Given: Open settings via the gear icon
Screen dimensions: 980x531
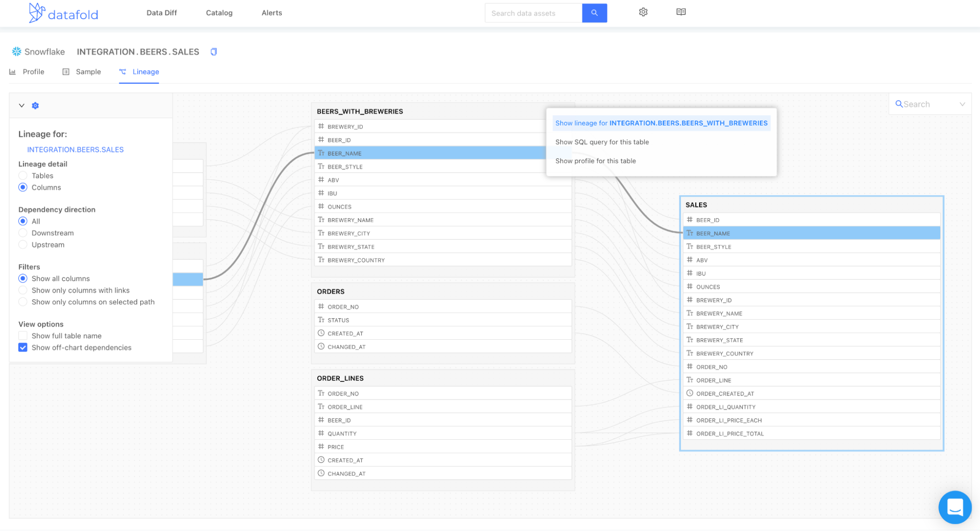Looking at the screenshot, I should point(643,12).
